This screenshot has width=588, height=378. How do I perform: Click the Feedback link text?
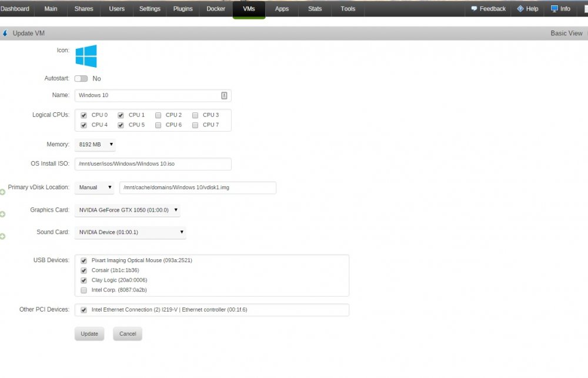pyautogui.click(x=492, y=9)
